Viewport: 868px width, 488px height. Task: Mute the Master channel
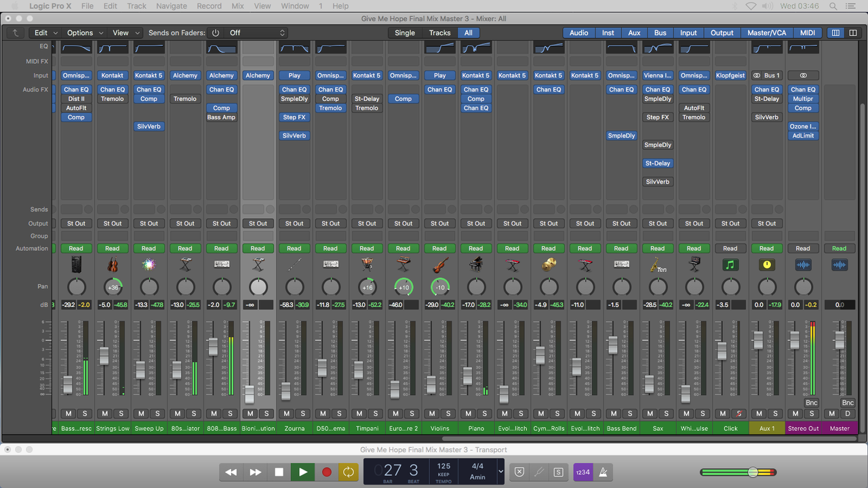(x=831, y=413)
